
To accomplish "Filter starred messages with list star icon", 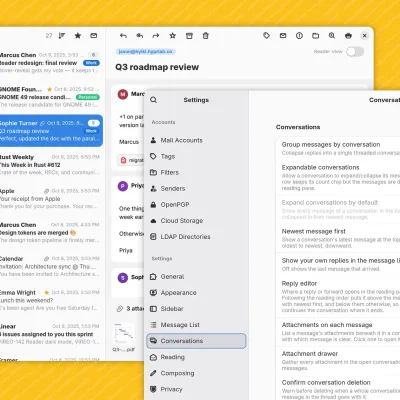I will pyautogui.click(x=78, y=35).
